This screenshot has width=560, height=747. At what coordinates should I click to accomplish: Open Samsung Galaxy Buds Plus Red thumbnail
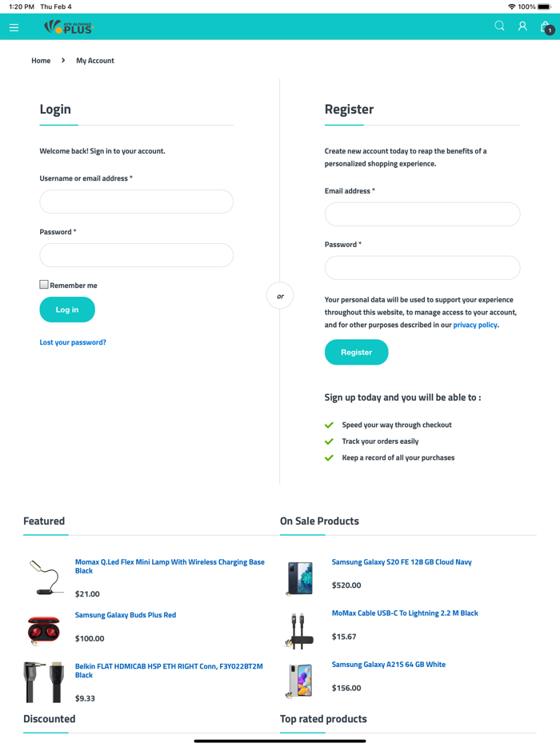click(43, 630)
